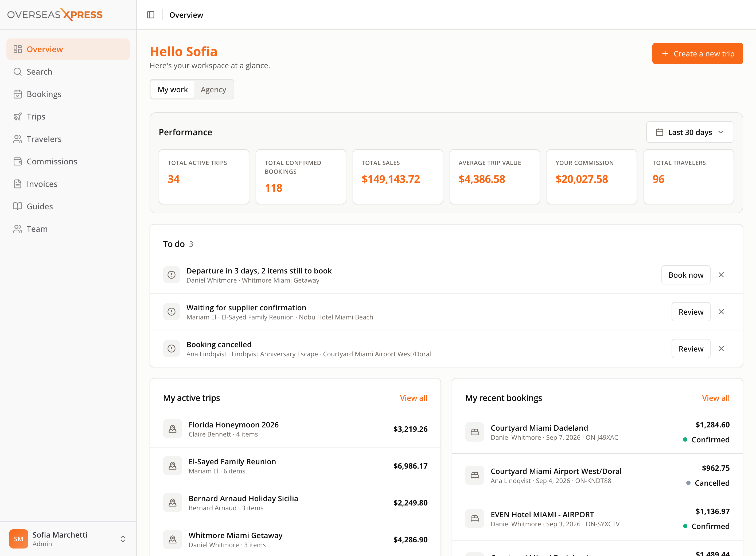
Task: Click the Total Sales card
Action: [398, 177]
